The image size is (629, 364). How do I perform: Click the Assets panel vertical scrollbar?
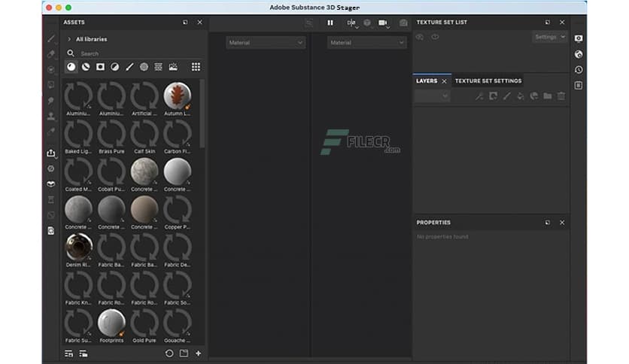point(202,114)
